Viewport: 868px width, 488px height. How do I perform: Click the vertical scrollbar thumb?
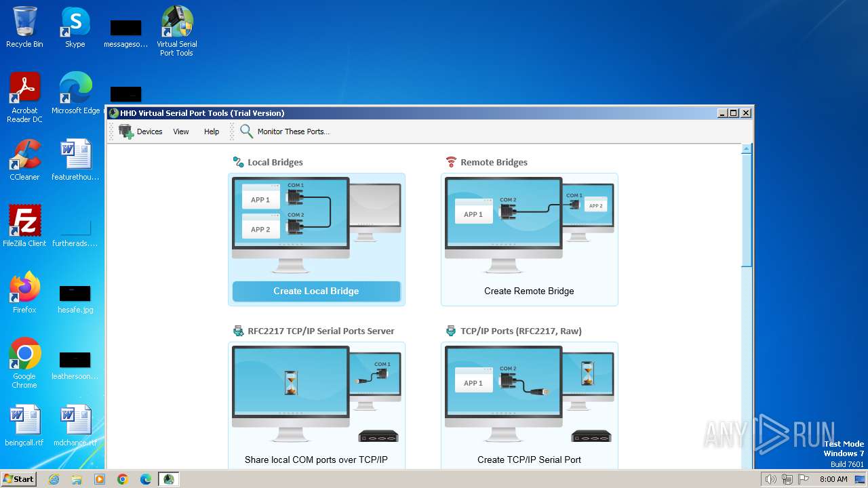747,210
